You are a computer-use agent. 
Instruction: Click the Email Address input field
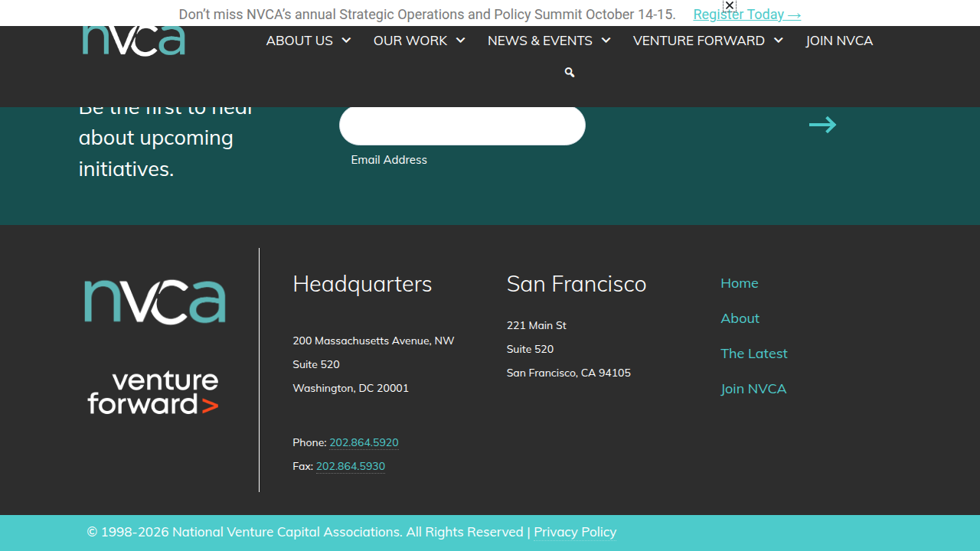462,126
